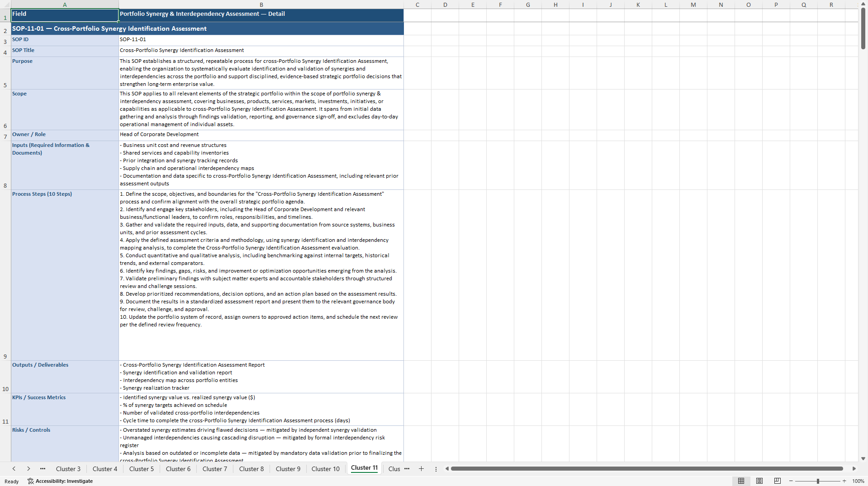Click the zoom out minus button
Image resolution: width=868 pixels, height=486 pixels.
click(x=791, y=481)
